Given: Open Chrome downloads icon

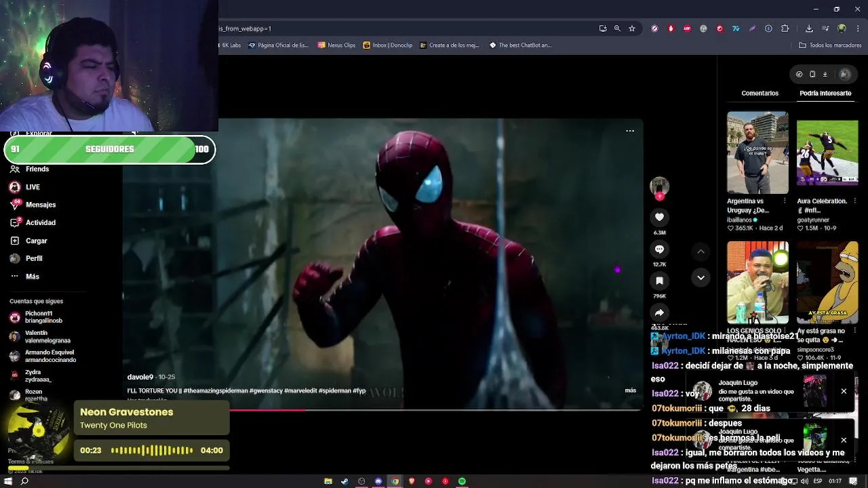Looking at the screenshot, I should (x=809, y=28).
